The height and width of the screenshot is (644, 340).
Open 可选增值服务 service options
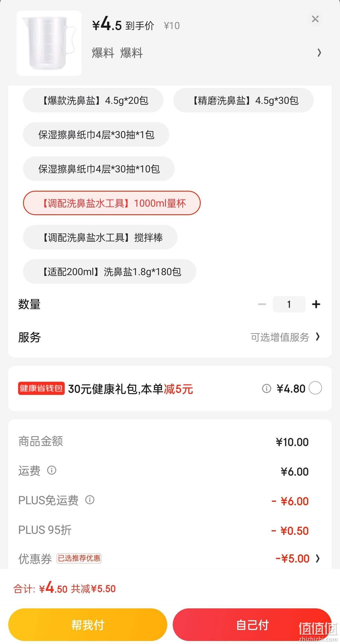pyautogui.click(x=285, y=337)
